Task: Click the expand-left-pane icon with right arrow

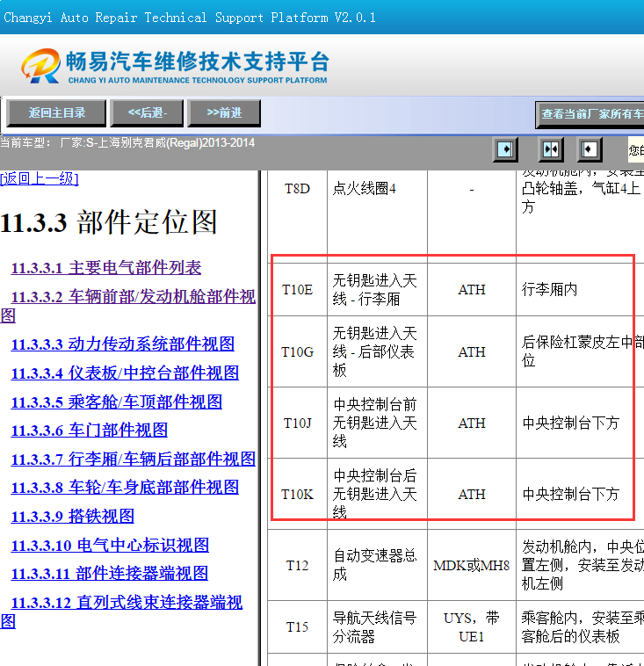Action: (505, 149)
